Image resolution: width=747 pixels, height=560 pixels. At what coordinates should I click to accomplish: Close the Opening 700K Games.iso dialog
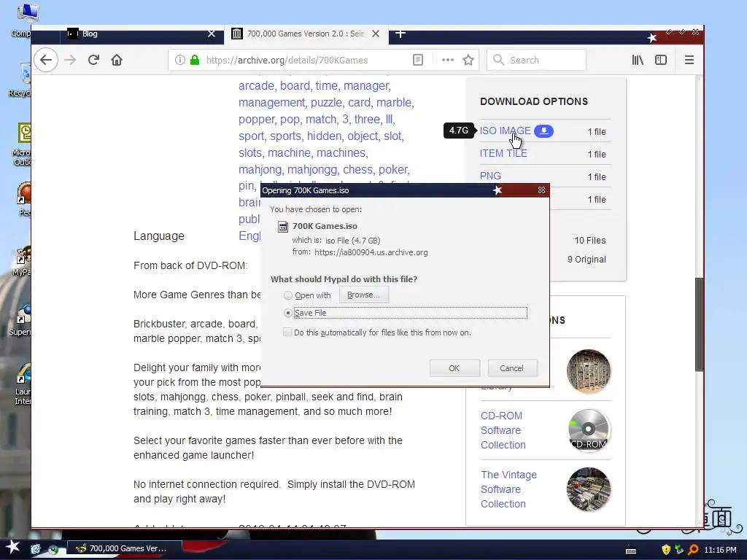(x=542, y=190)
